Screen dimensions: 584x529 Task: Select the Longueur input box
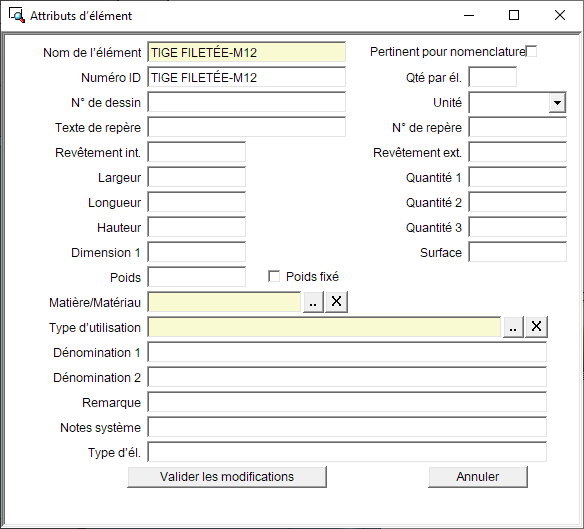(x=197, y=202)
